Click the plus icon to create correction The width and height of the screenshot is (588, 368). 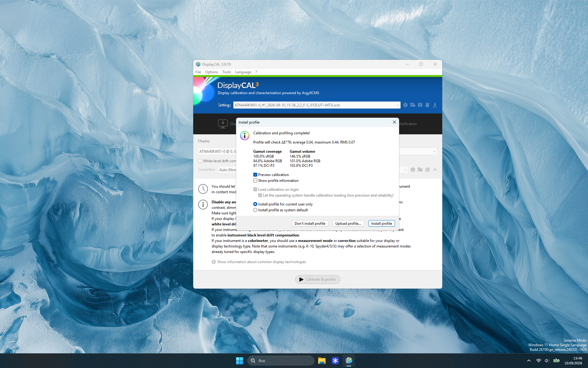435,170
